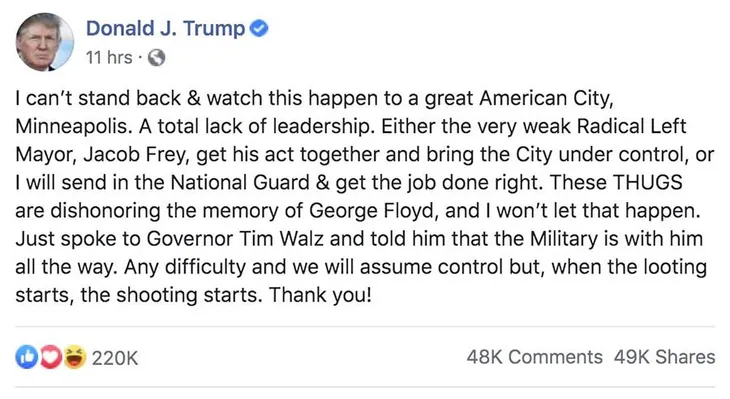Screen dimensions: 730x399
Task: Click the words National Guard in the text
Action: (240, 183)
